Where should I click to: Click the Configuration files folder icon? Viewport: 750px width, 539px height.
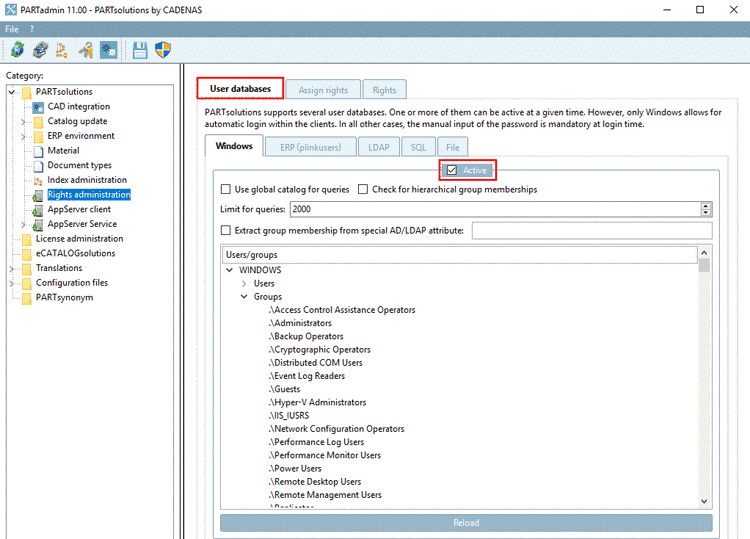tap(27, 283)
